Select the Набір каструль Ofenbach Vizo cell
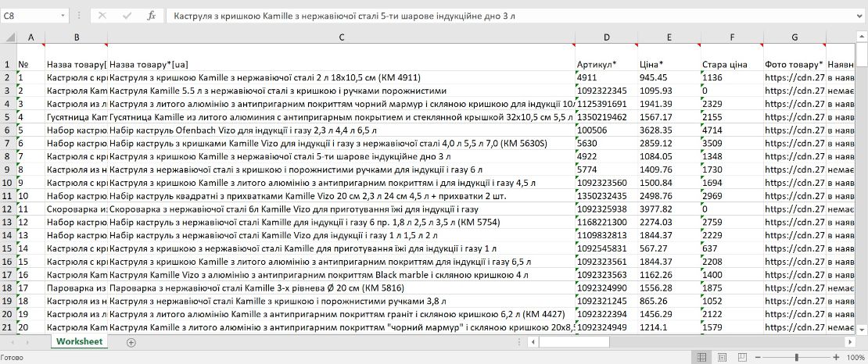Screen dimensions: 868x364 [x=342, y=130]
